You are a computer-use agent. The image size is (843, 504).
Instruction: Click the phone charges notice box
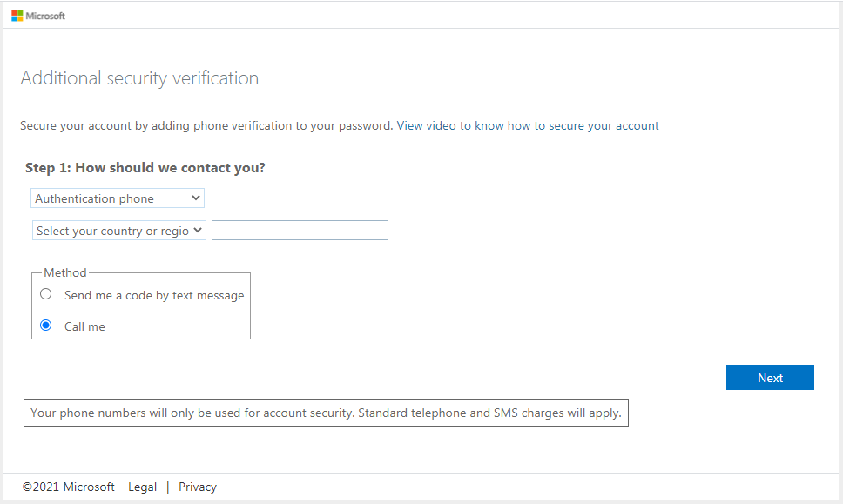(x=326, y=413)
